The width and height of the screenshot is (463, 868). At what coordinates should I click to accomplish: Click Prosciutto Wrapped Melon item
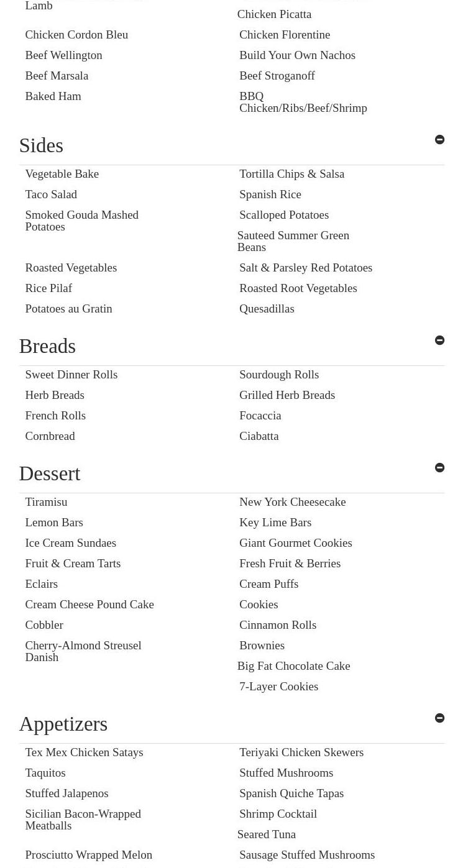click(88, 855)
